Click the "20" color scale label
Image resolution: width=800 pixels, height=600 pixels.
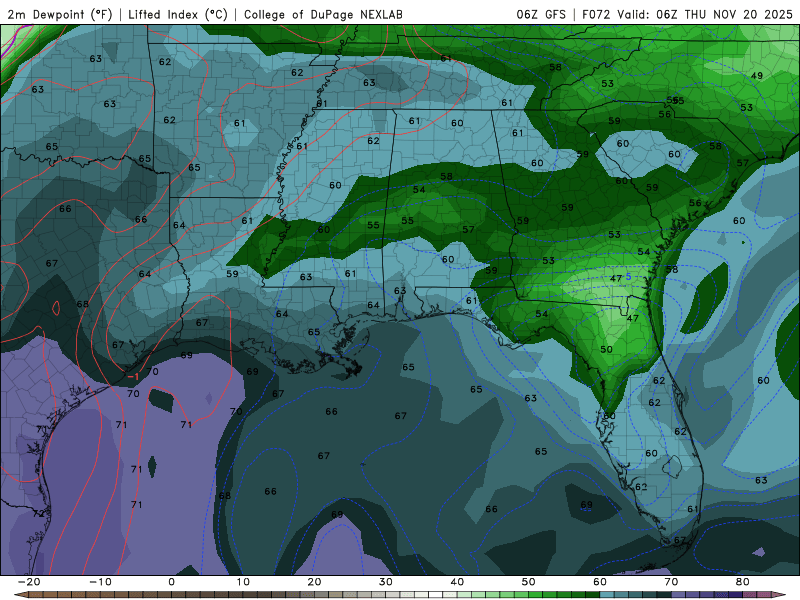314,582
